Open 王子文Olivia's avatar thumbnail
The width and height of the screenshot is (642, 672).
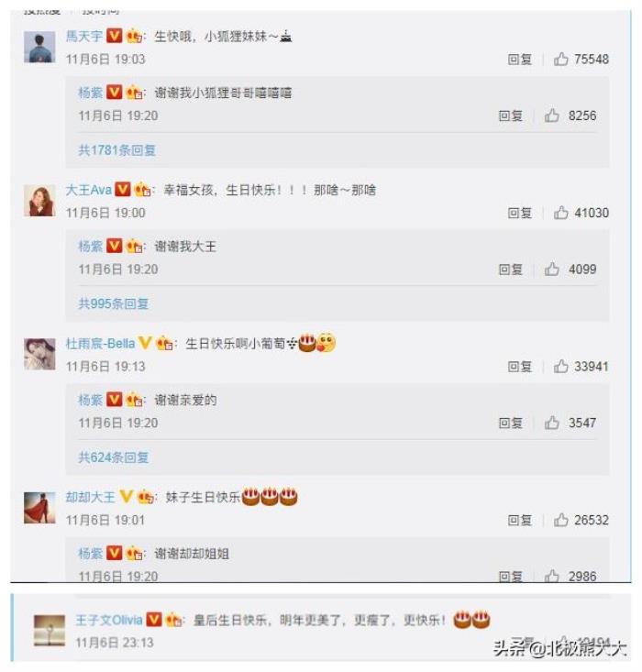point(50,631)
